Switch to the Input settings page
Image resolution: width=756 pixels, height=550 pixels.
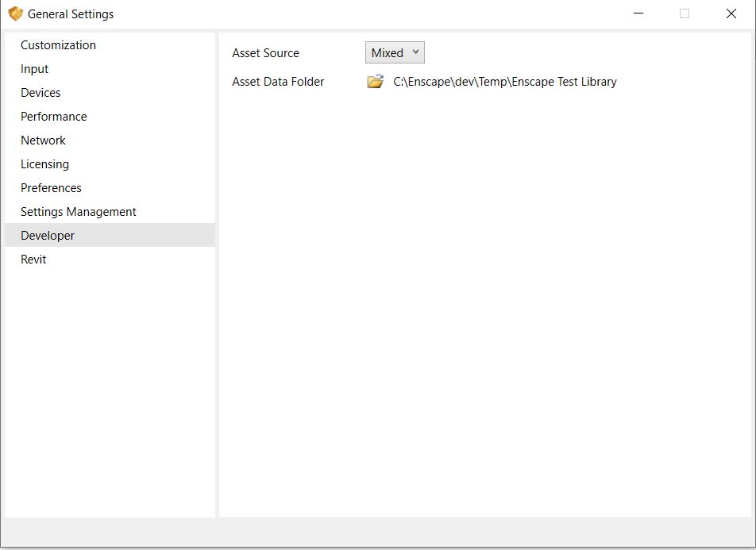[110, 69]
